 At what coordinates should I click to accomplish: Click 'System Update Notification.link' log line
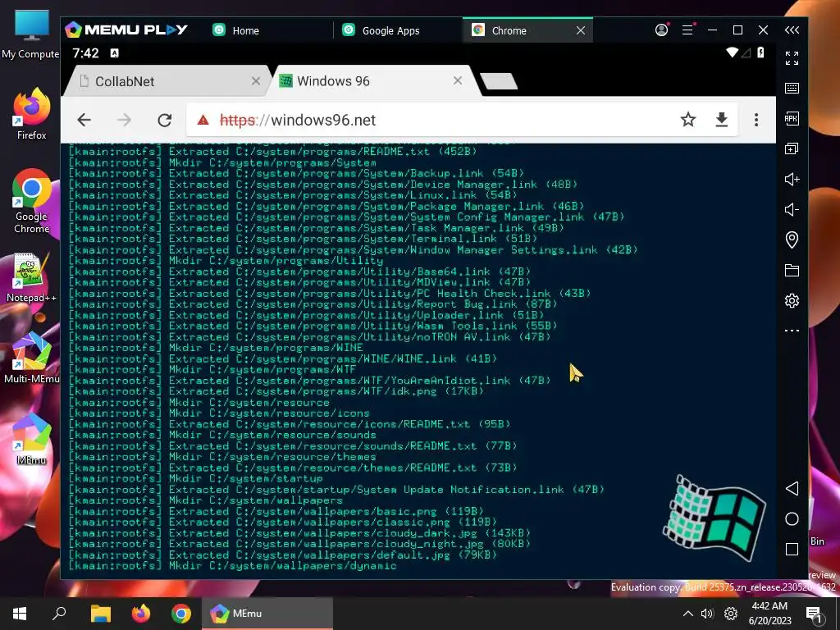click(336, 490)
